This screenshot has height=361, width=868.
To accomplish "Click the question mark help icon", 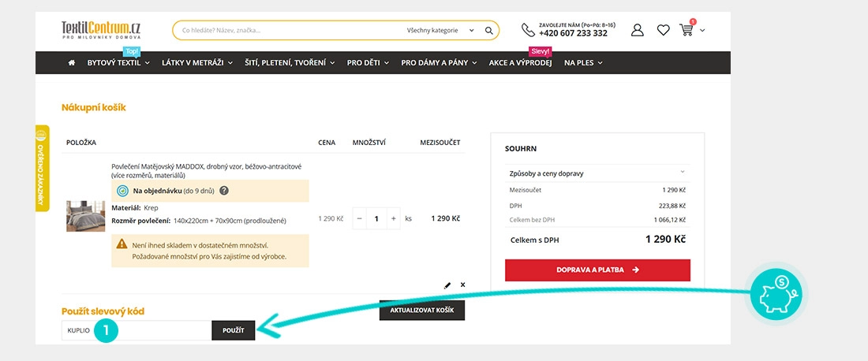I will pos(223,191).
